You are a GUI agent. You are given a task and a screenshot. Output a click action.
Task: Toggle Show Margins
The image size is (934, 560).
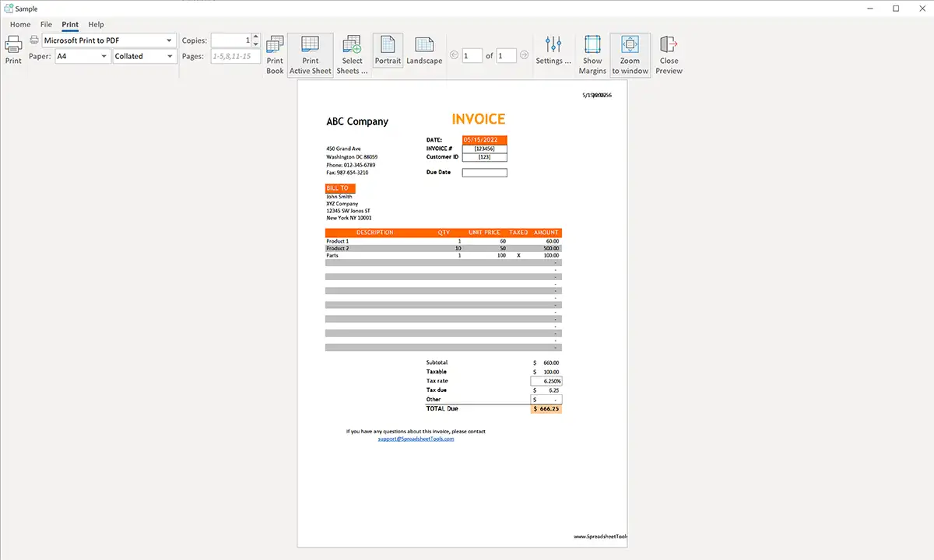pyautogui.click(x=592, y=54)
